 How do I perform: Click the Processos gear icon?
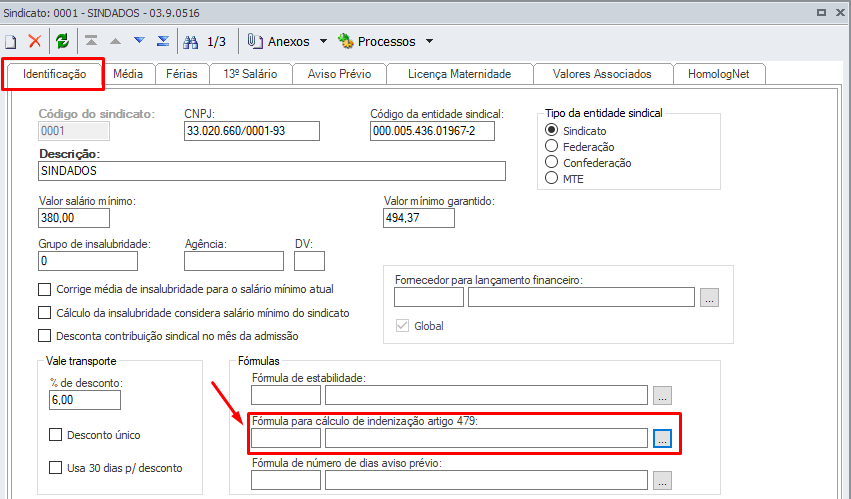point(346,41)
